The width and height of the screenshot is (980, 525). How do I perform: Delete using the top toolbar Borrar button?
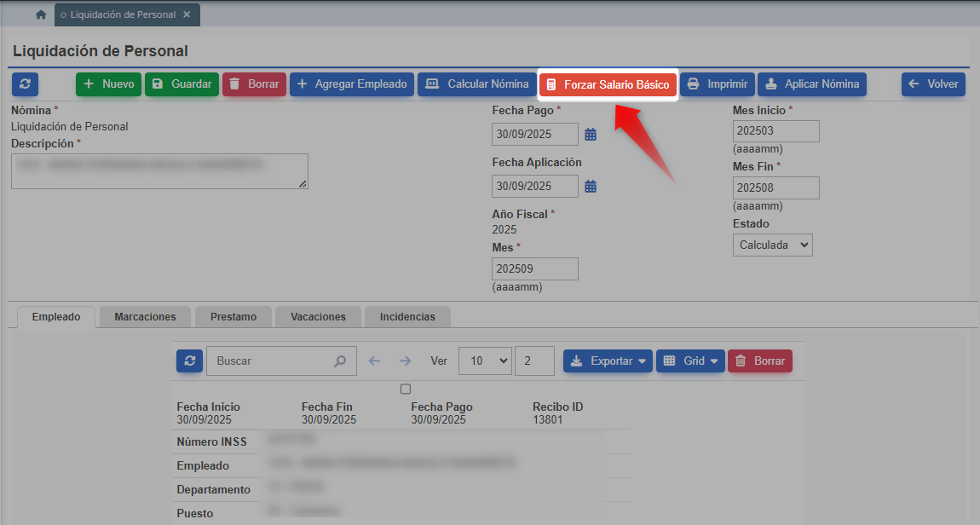(255, 84)
